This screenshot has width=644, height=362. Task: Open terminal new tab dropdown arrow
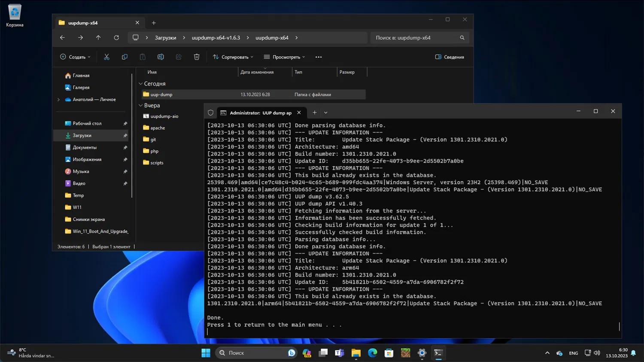pyautogui.click(x=326, y=113)
